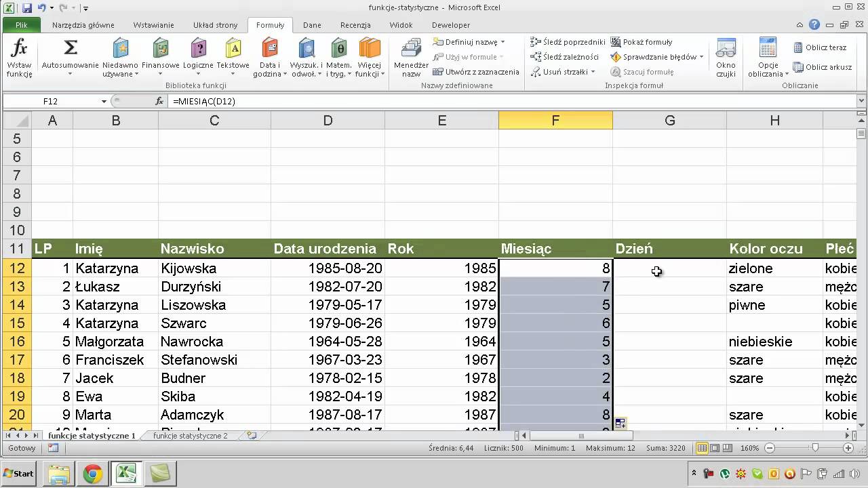Click the formula bar input field
Viewport: 868px width, 488px height.
[512, 101]
